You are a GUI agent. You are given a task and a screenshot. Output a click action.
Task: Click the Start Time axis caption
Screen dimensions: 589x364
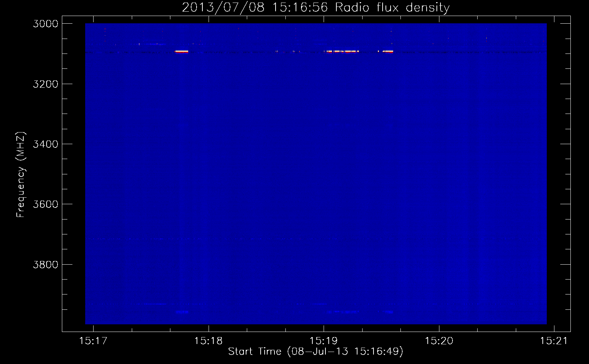316,352
